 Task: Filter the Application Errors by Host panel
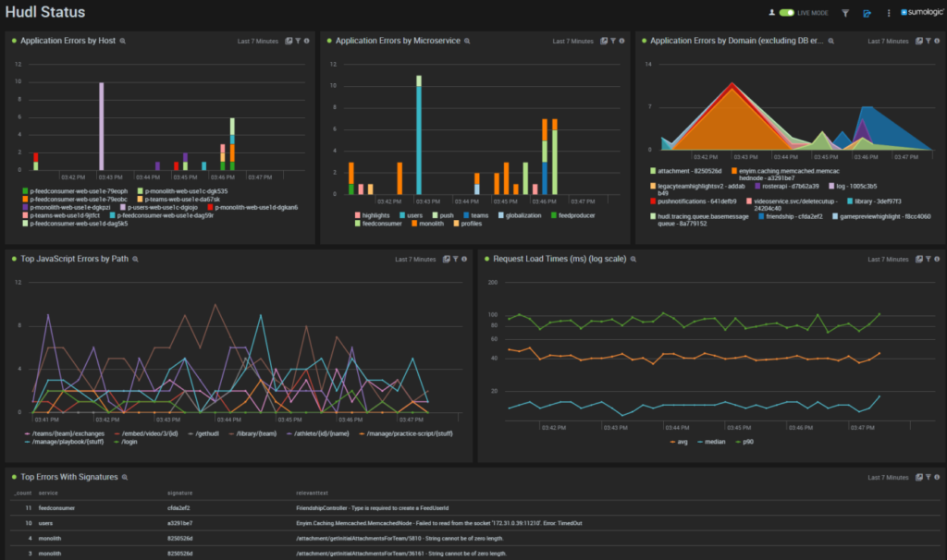point(298,41)
